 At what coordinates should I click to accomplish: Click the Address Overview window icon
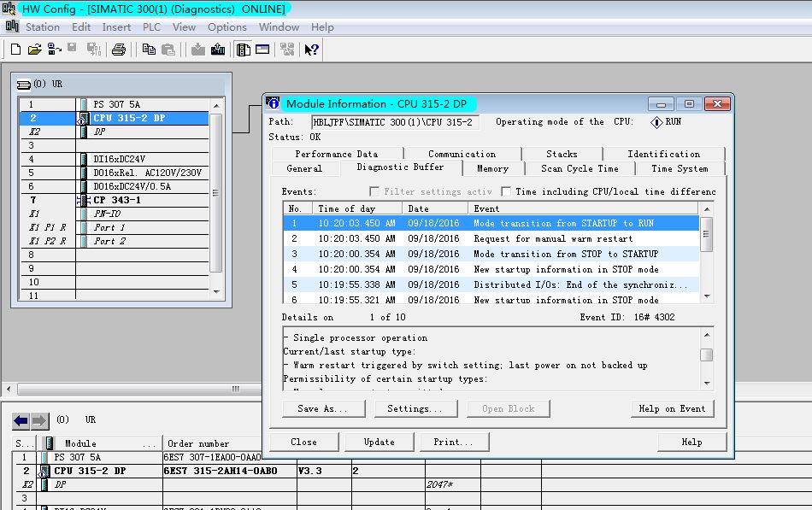262,50
